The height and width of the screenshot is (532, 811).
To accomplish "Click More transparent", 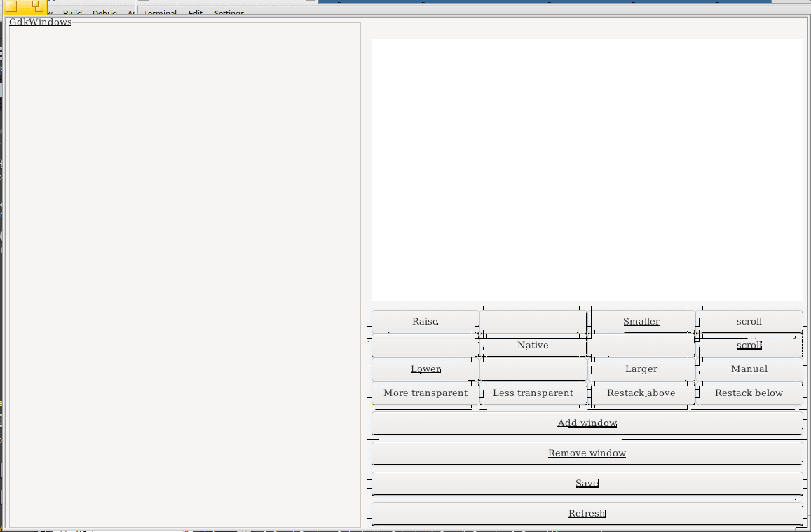I will (x=425, y=393).
